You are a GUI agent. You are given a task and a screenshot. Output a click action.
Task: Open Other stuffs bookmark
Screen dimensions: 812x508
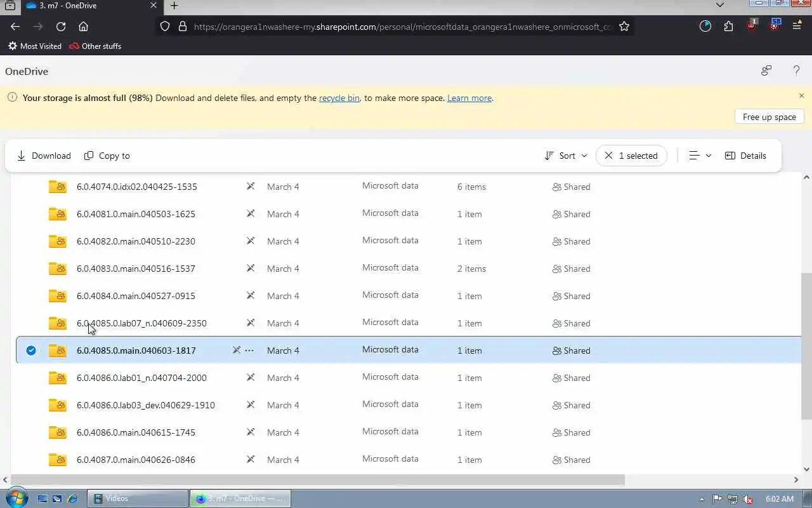coord(95,46)
